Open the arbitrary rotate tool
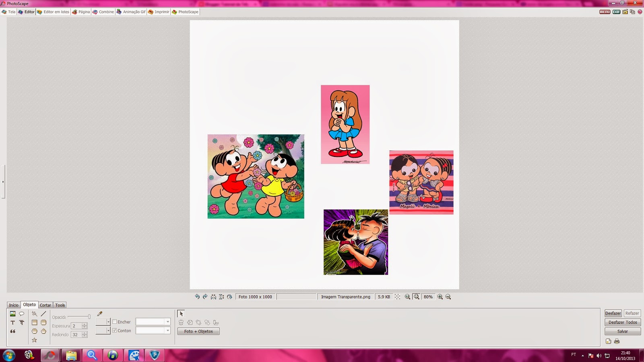 click(229, 297)
